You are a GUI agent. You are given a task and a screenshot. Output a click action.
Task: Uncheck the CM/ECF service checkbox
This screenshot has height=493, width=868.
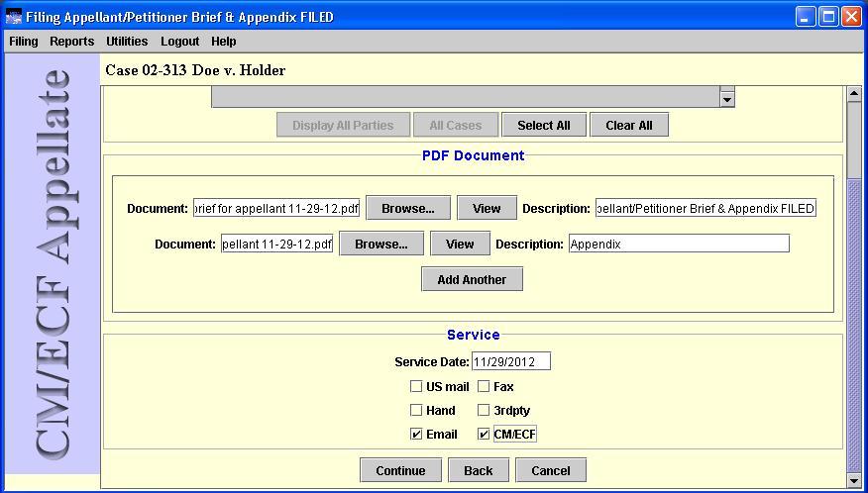(x=484, y=435)
